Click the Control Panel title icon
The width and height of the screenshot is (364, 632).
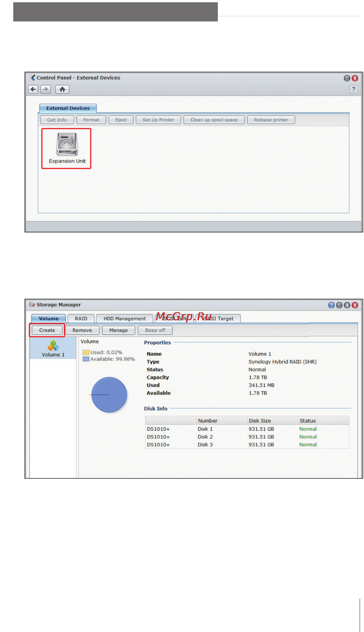(32, 78)
